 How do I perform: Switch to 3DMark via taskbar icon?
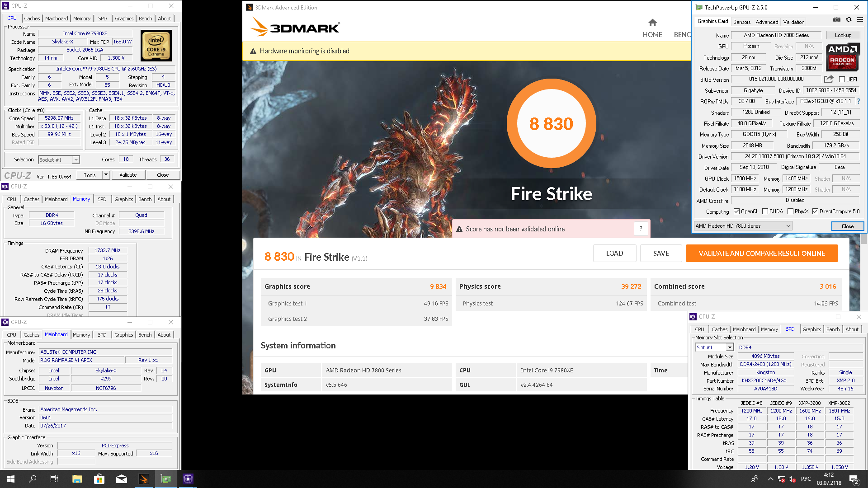click(144, 479)
